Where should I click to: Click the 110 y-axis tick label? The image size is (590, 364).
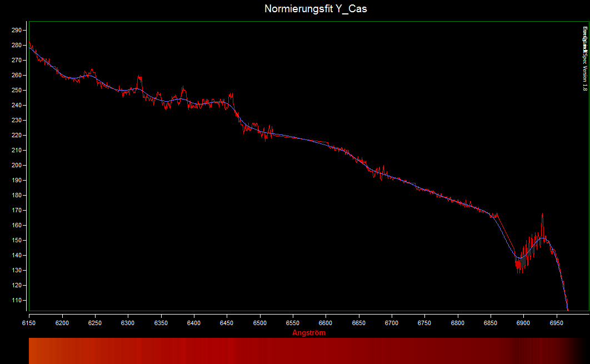(17, 301)
